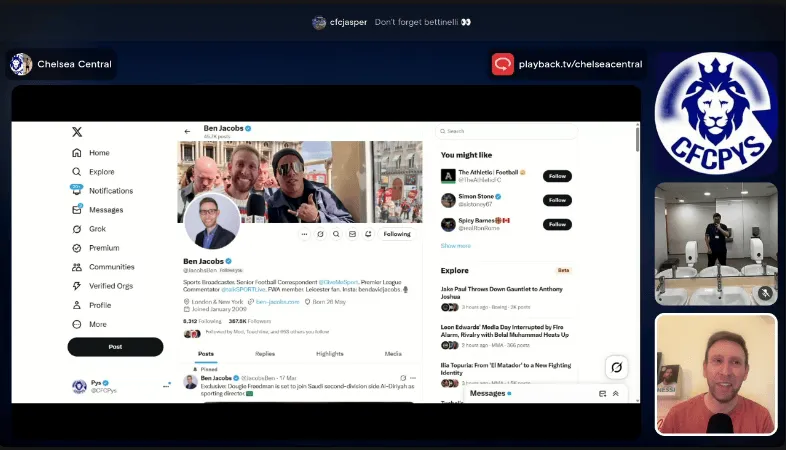This screenshot has width=786, height=450.
Task: Click the playback.tv/chelseacentral link
Action: [580, 64]
